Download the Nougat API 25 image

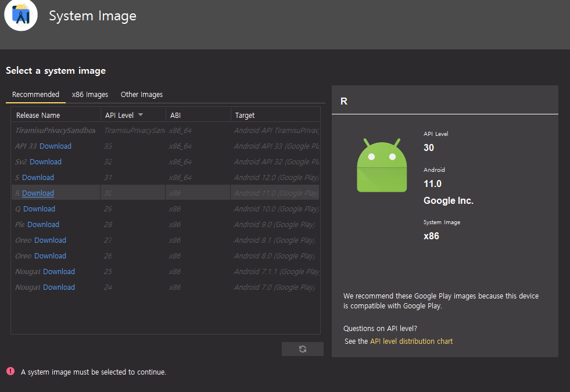click(x=59, y=271)
